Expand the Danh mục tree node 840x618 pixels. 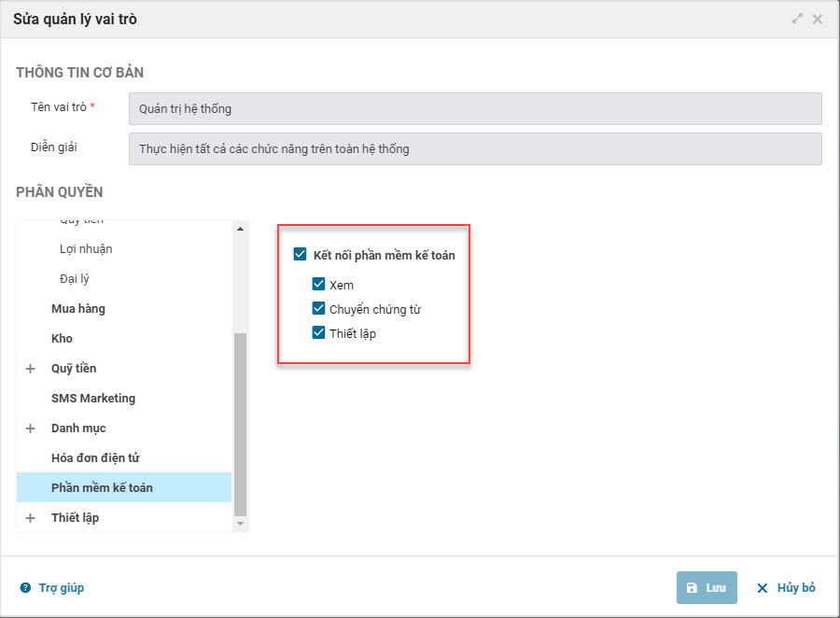tap(31, 428)
